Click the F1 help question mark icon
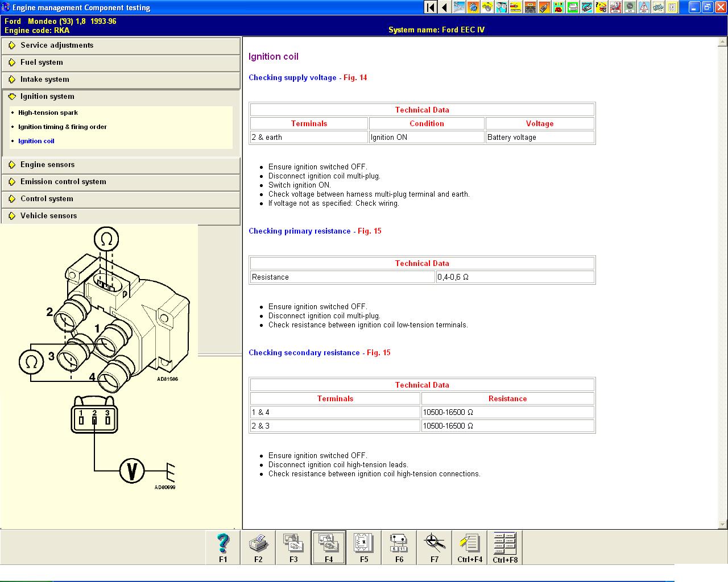Viewport: 728px width, 582px height. (223, 547)
